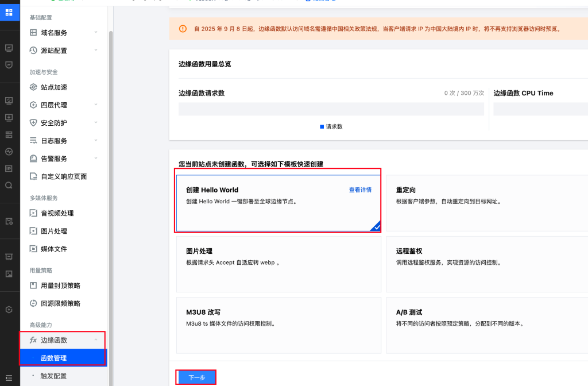588x386 pixels.
Task: Select the 图片处理 template card
Action: point(278,264)
